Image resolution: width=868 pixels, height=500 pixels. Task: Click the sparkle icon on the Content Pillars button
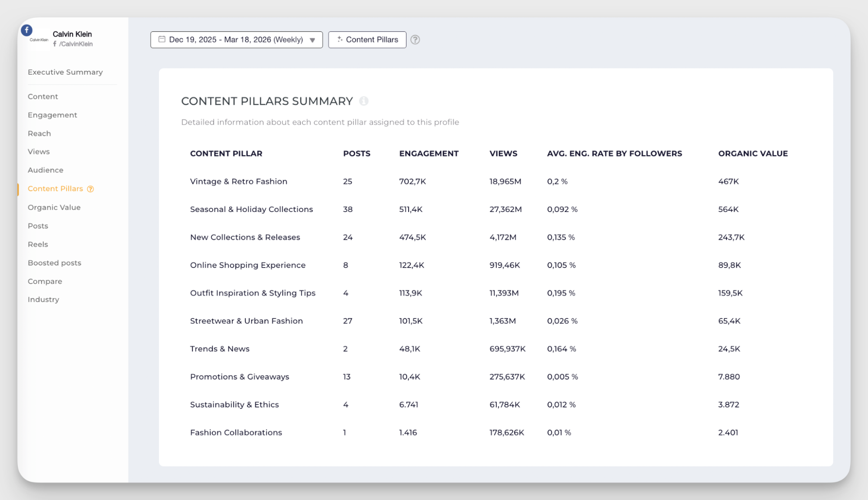click(340, 39)
